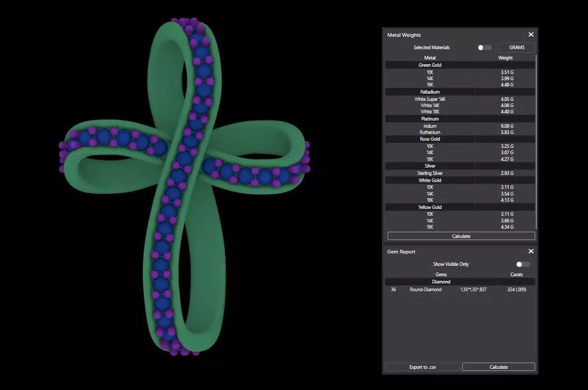
Task: Click the Metal Weights scrollbar
Action: point(537,142)
